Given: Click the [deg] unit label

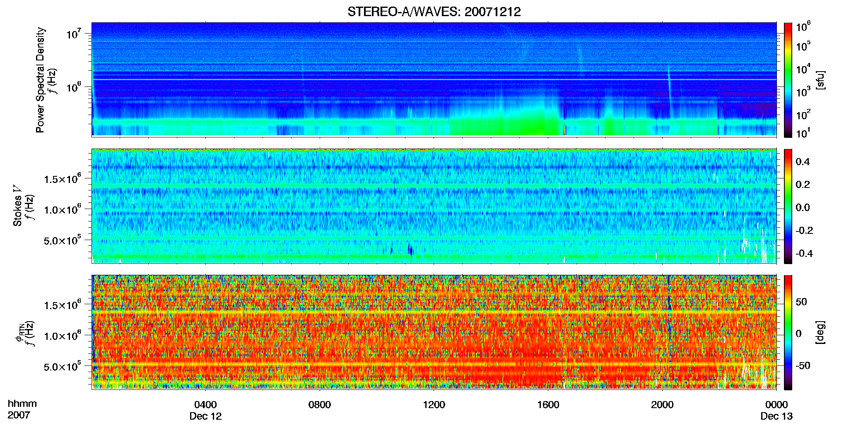Looking at the screenshot, I should [x=820, y=332].
